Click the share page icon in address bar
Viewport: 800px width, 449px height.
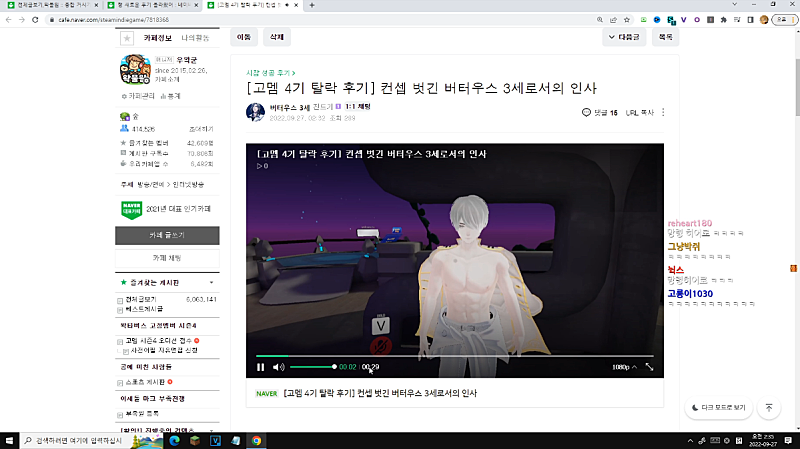click(613, 20)
